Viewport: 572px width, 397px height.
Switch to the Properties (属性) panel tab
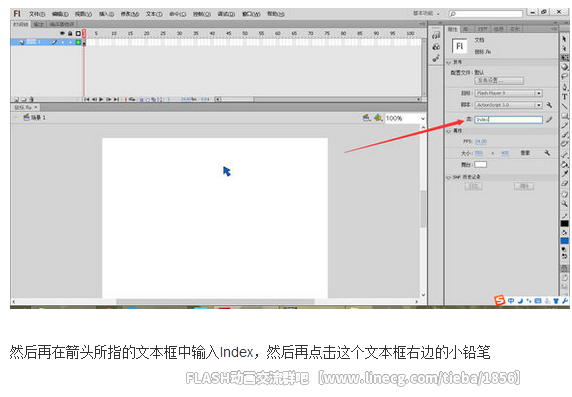pyautogui.click(x=452, y=29)
